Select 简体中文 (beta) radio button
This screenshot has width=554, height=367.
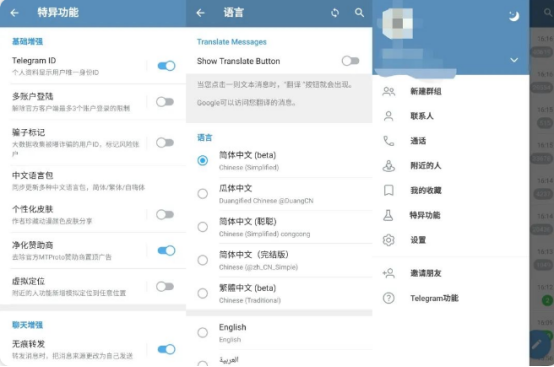pos(202,161)
